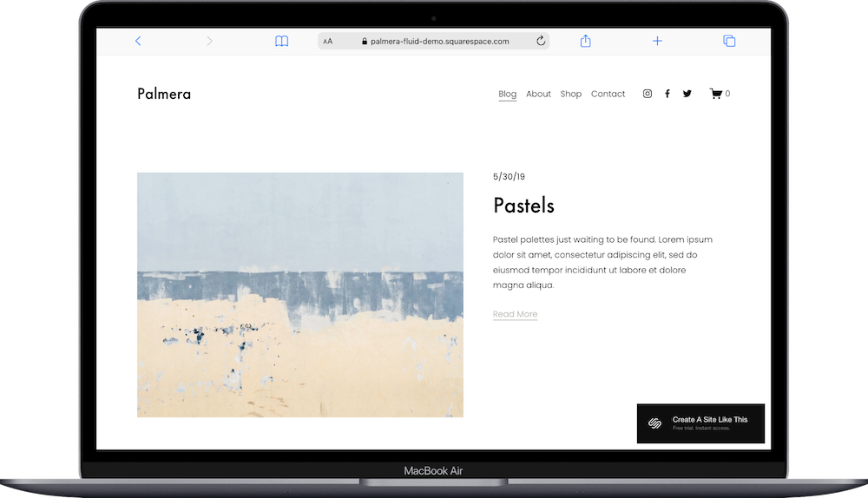Go to the Shop page

click(571, 94)
